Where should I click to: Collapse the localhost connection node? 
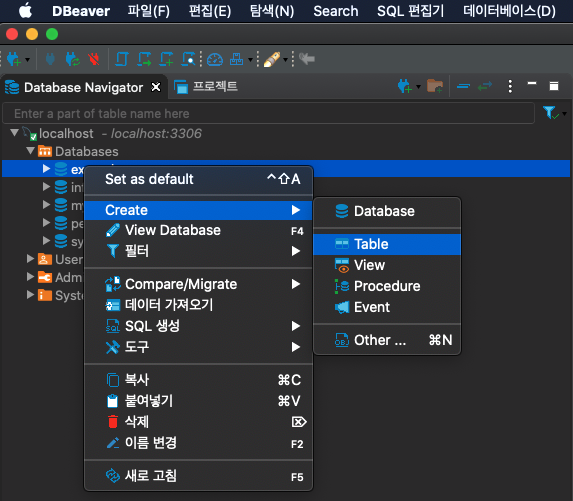[14, 133]
